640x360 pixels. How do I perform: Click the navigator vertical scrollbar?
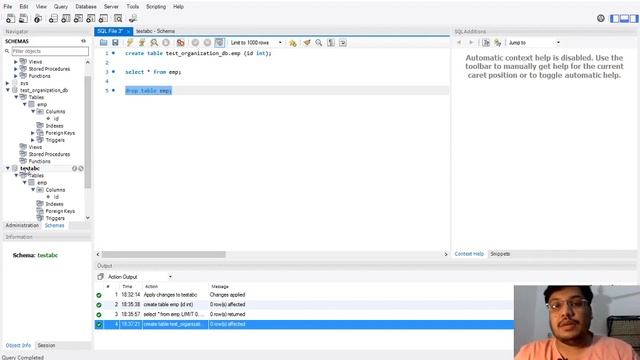[88, 133]
